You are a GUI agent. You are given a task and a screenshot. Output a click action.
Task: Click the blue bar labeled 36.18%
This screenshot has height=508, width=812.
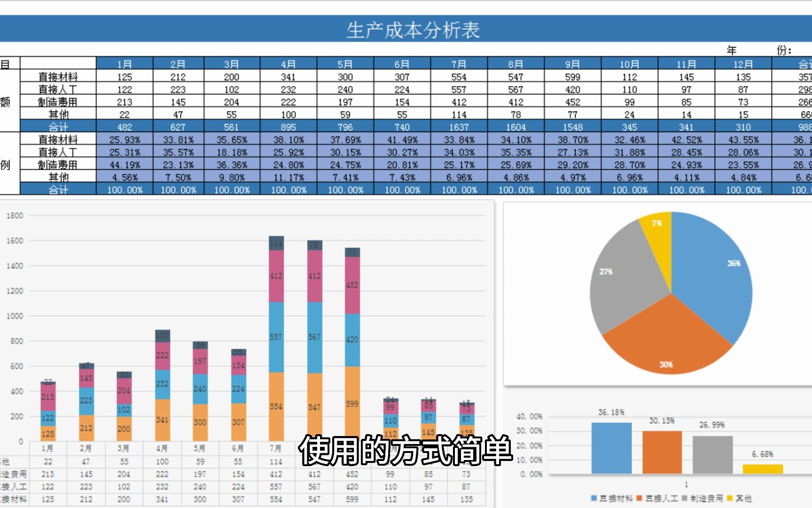[611, 448]
